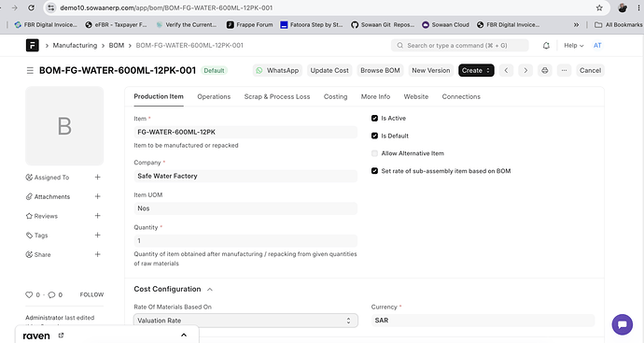Go to next document arrow

click(525, 70)
